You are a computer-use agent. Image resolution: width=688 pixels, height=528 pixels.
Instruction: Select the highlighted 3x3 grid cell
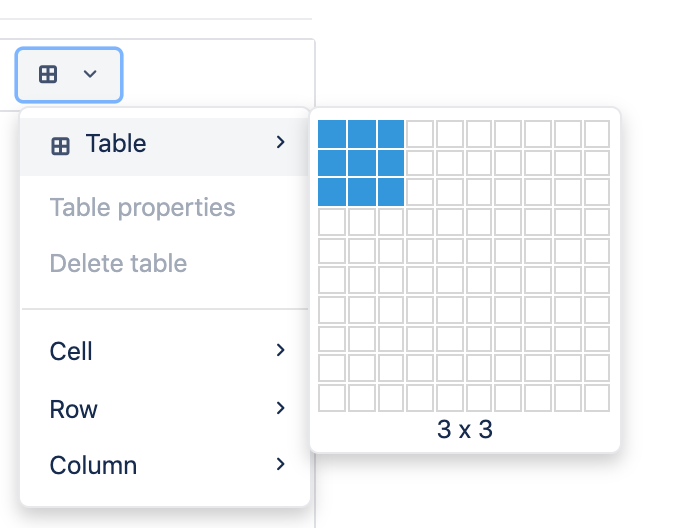pos(391,192)
